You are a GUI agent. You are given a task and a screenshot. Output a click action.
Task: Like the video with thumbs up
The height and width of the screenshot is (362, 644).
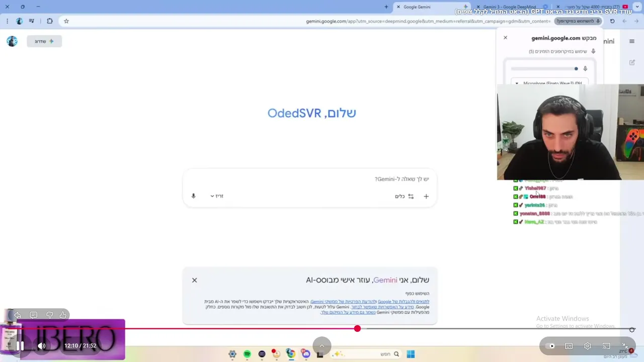coord(63,315)
